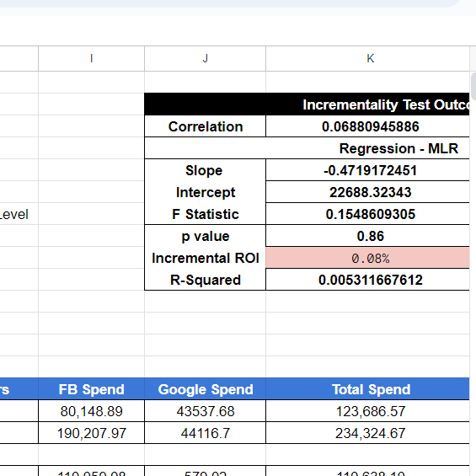Click the Regression - MLR merged cell
This screenshot has height=476, width=476.
click(307, 148)
